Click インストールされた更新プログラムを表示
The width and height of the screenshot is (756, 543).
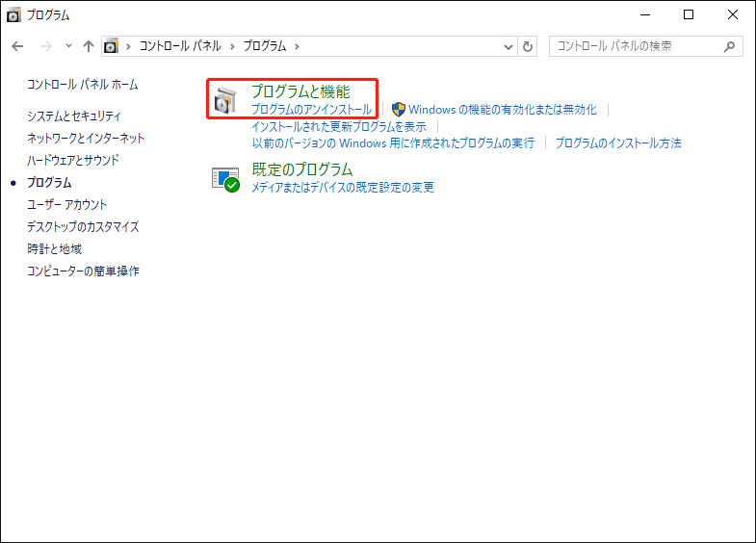click(339, 127)
